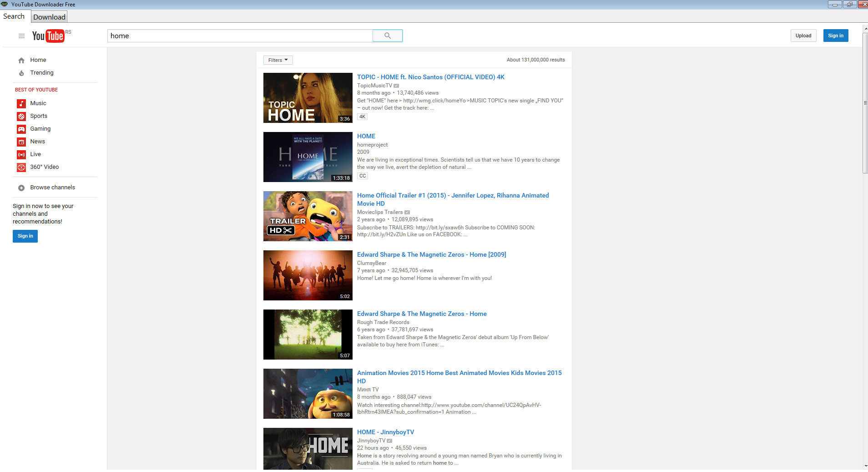Click the vertical scrollbar thumb
The height and width of the screenshot is (472, 868).
[x=865, y=103]
